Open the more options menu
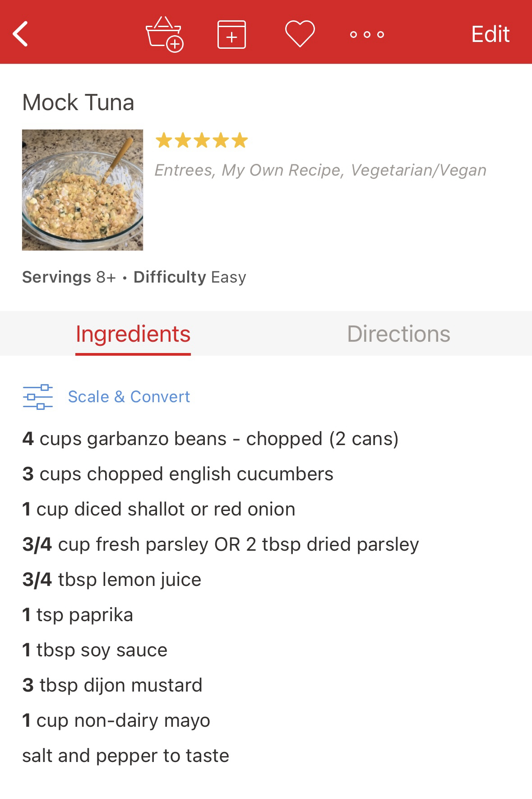The height and width of the screenshot is (799, 532). [367, 34]
